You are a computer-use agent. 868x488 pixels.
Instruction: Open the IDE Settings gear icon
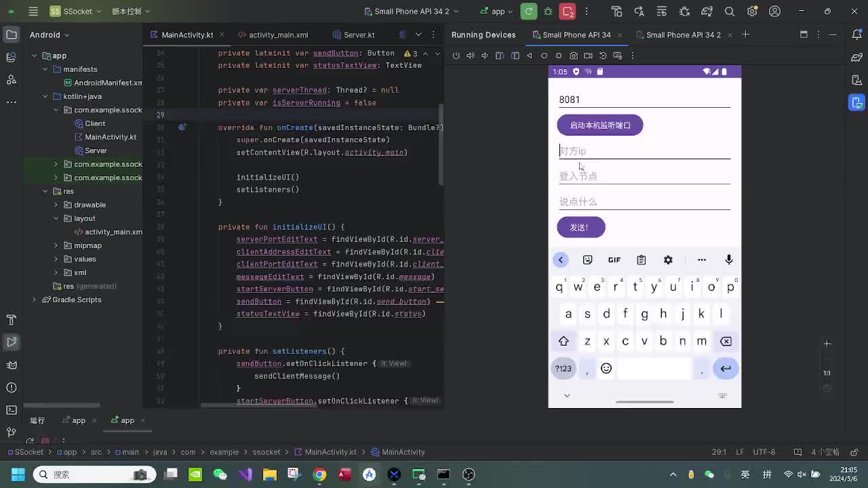752,12
